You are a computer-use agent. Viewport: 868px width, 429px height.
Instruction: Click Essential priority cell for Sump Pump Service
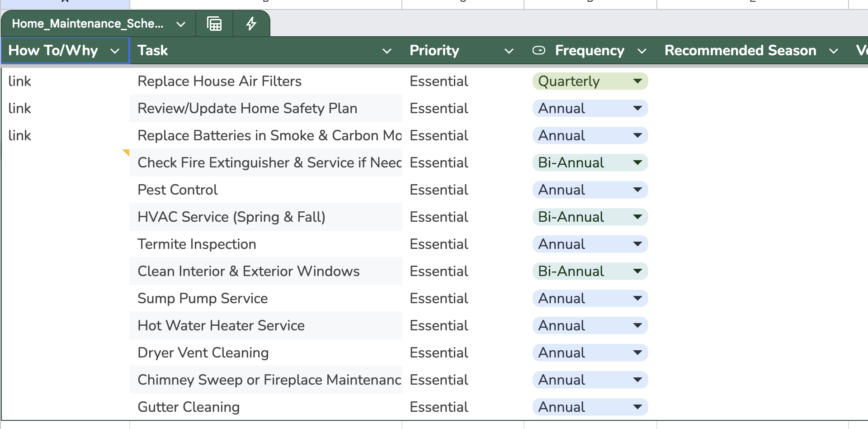point(439,299)
